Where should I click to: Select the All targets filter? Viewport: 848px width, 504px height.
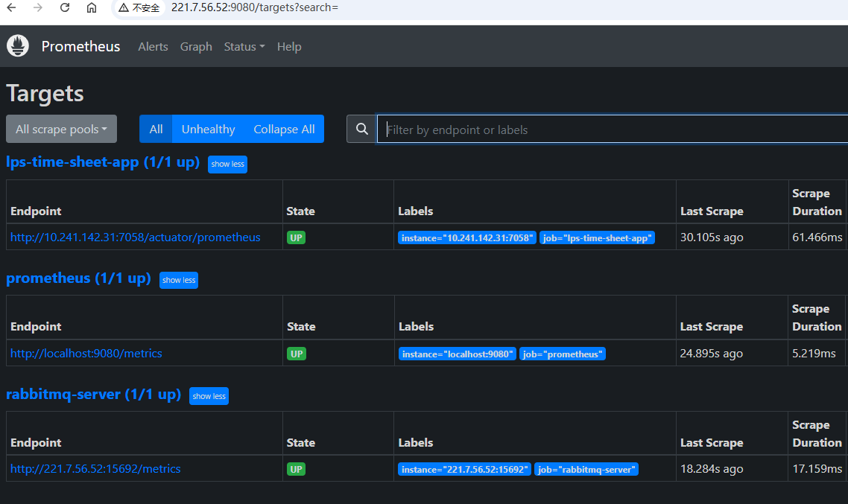156,129
